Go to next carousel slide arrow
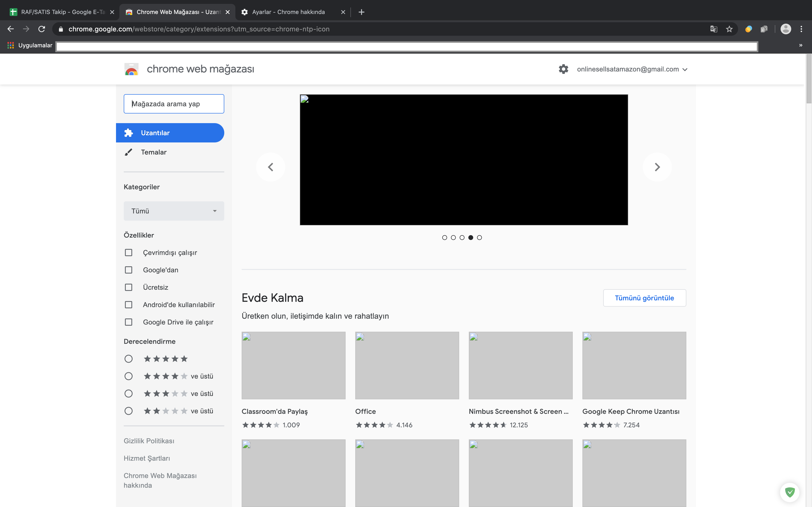Screen dimensions: 812x507 tap(657, 167)
